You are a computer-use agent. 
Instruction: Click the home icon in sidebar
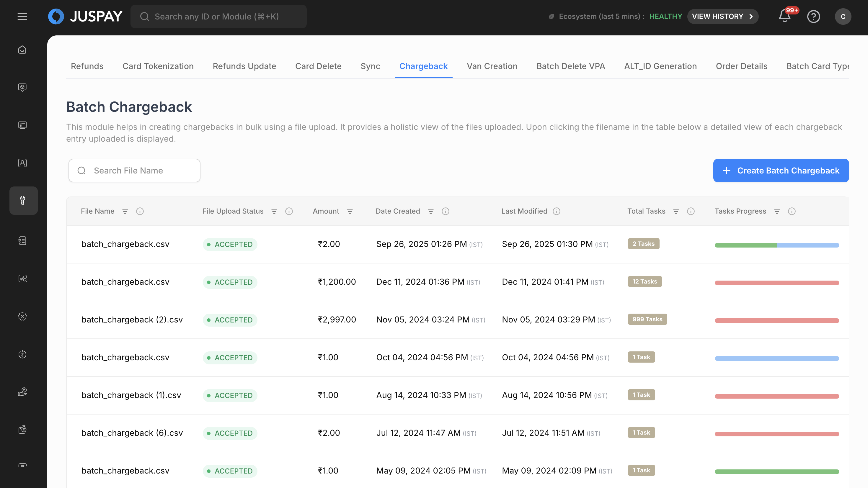[x=22, y=50]
